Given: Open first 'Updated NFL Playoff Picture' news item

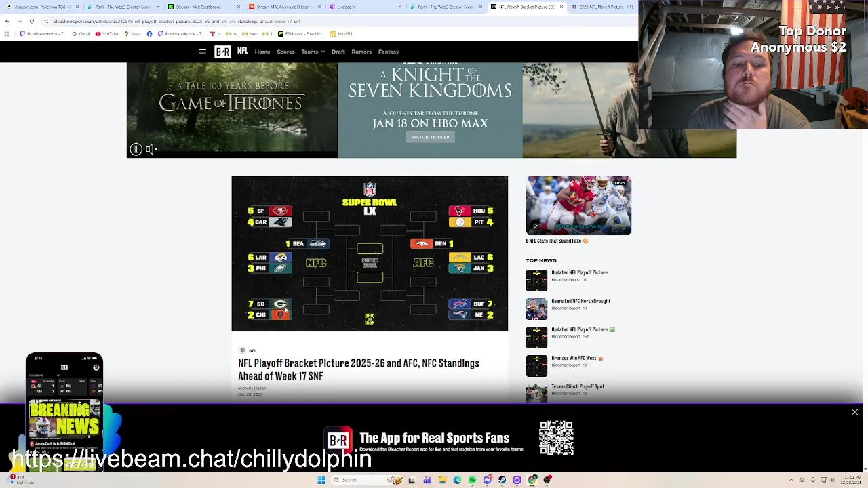Looking at the screenshot, I should pos(579,272).
